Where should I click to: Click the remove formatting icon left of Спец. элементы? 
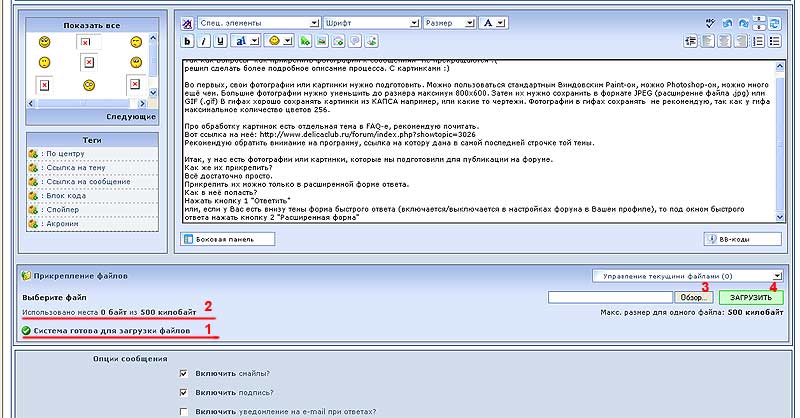tap(188, 22)
